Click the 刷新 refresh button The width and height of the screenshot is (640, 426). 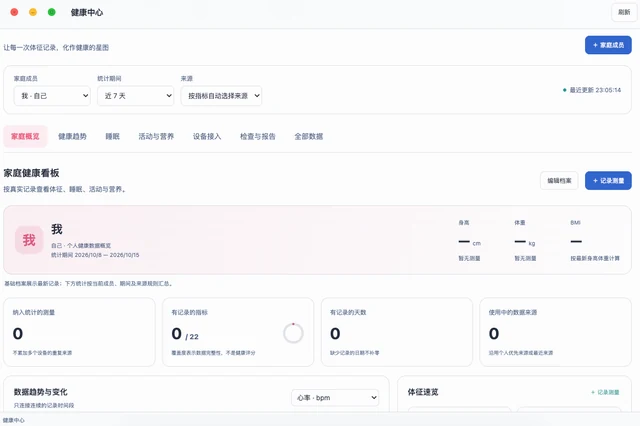point(624,12)
